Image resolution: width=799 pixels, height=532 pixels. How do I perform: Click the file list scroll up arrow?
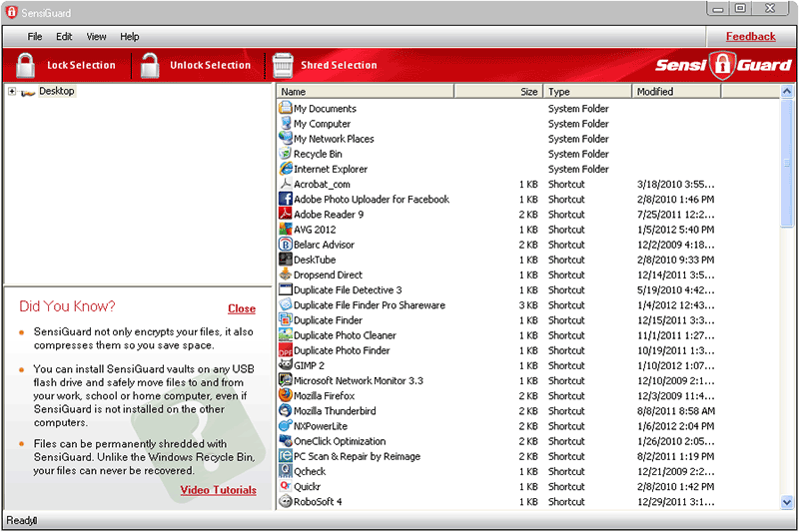(787, 92)
